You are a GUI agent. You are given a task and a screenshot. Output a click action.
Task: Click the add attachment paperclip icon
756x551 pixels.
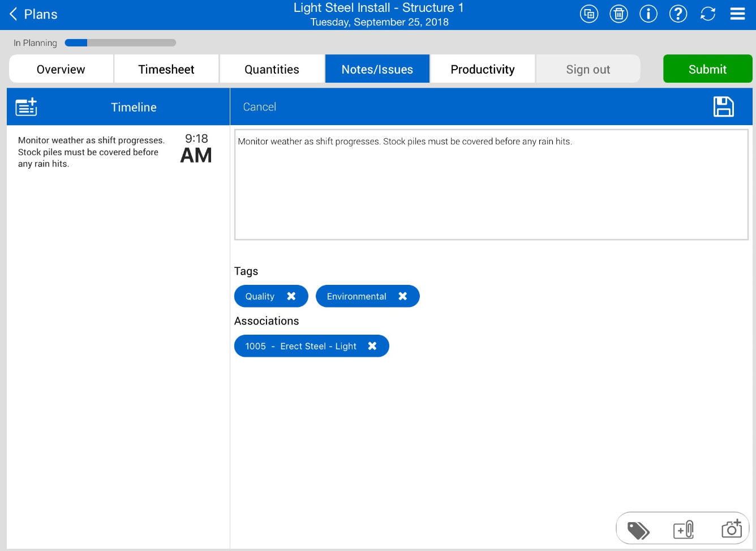tap(684, 530)
